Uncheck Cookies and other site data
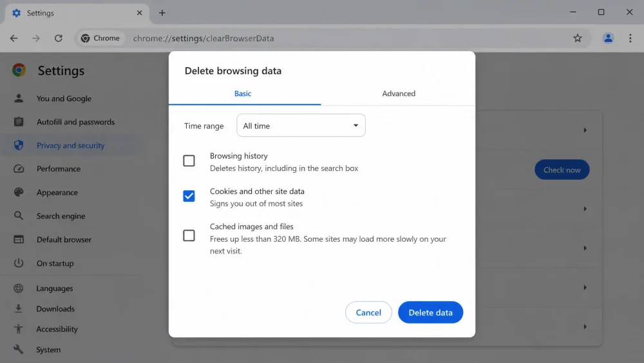Image resolution: width=644 pixels, height=363 pixels. coord(189,196)
